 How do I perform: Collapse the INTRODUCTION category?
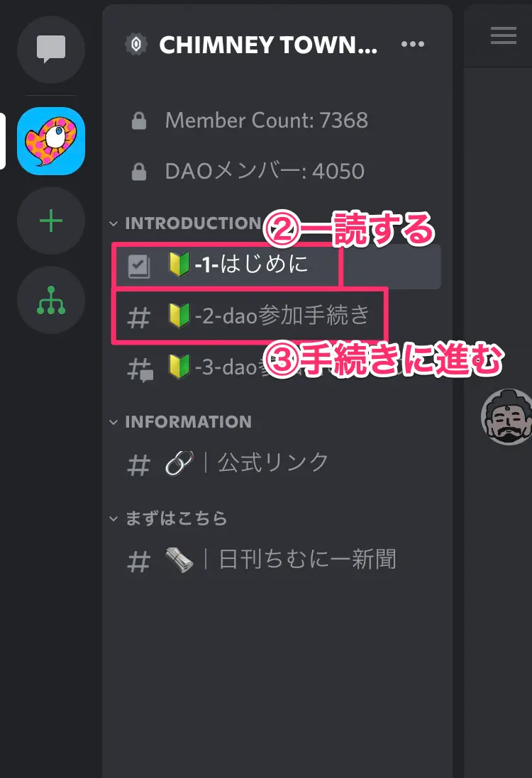coord(186,223)
